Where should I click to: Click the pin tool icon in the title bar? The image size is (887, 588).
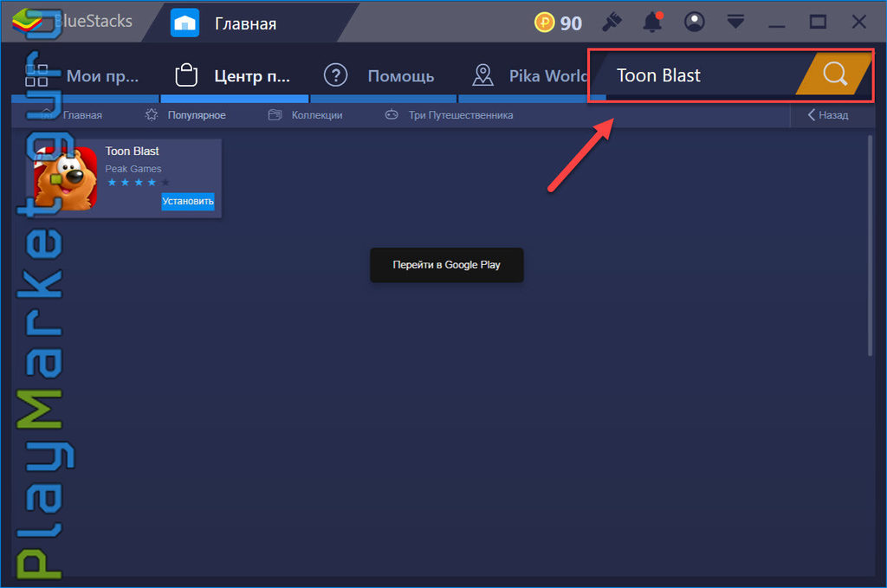612,22
